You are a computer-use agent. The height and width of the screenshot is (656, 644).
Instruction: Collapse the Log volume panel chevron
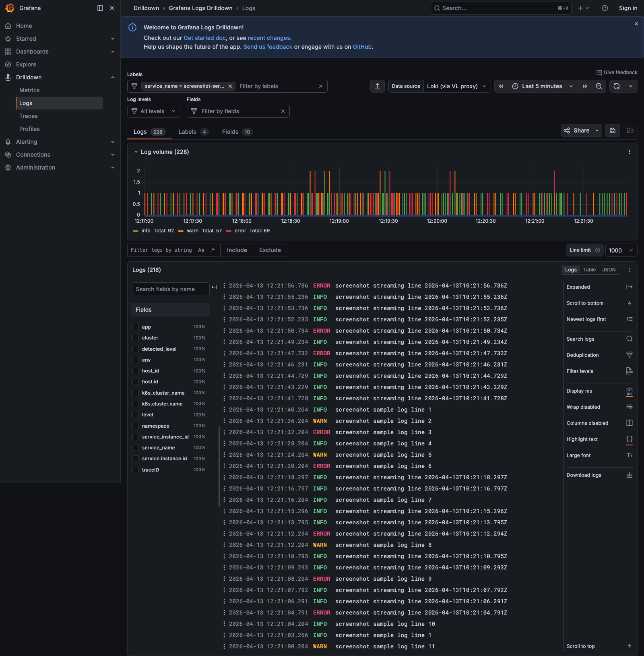coord(136,152)
